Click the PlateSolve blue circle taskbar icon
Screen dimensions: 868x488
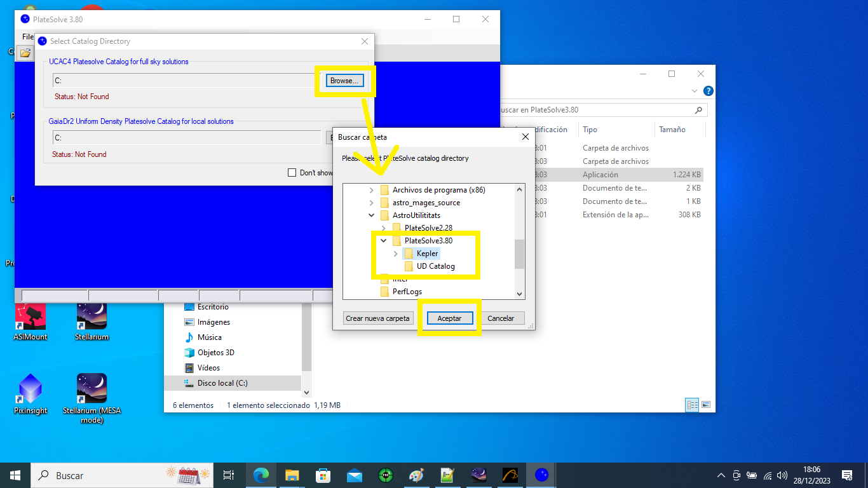coord(541,475)
